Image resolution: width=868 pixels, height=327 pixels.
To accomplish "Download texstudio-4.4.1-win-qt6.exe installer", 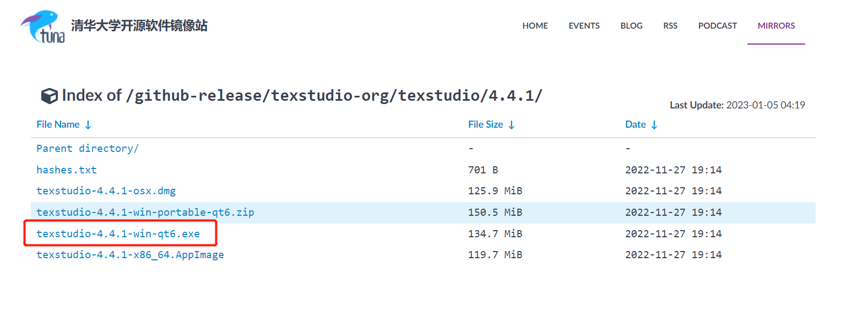I will coord(118,234).
